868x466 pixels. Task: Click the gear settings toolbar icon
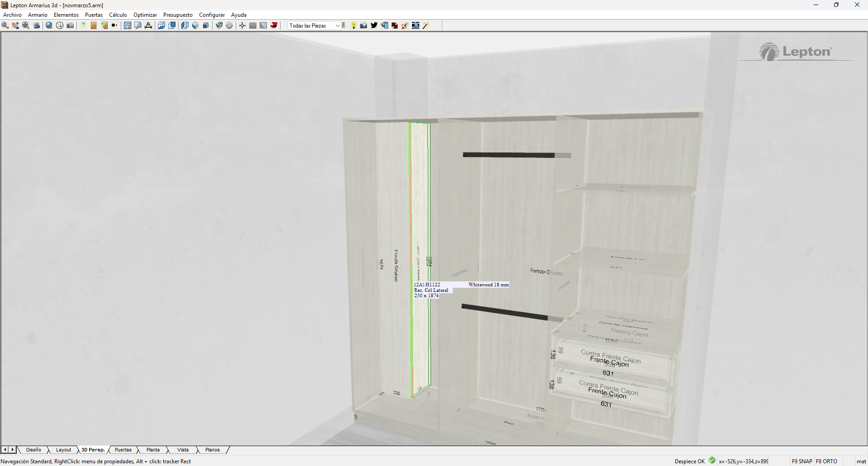(229, 26)
